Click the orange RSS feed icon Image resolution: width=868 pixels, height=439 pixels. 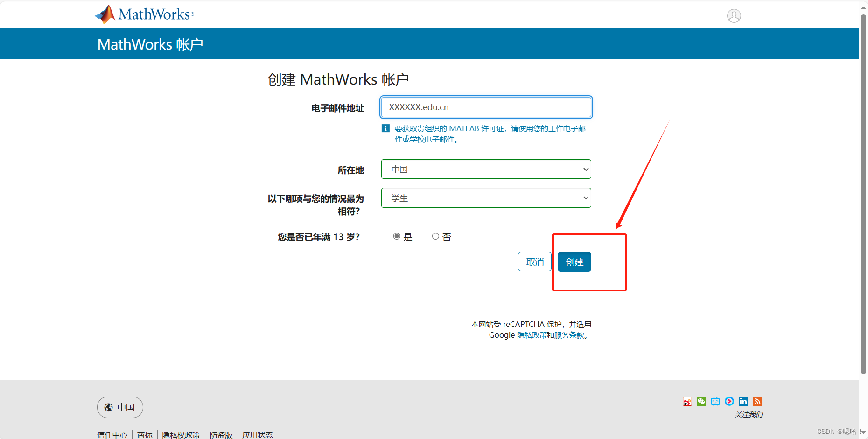pos(757,401)
